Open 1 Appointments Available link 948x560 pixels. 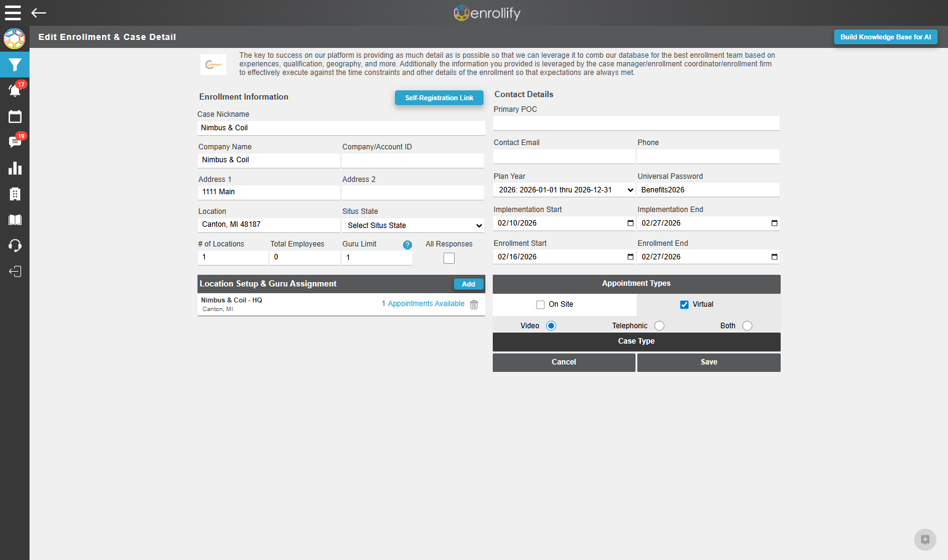[x=423, y=304]
